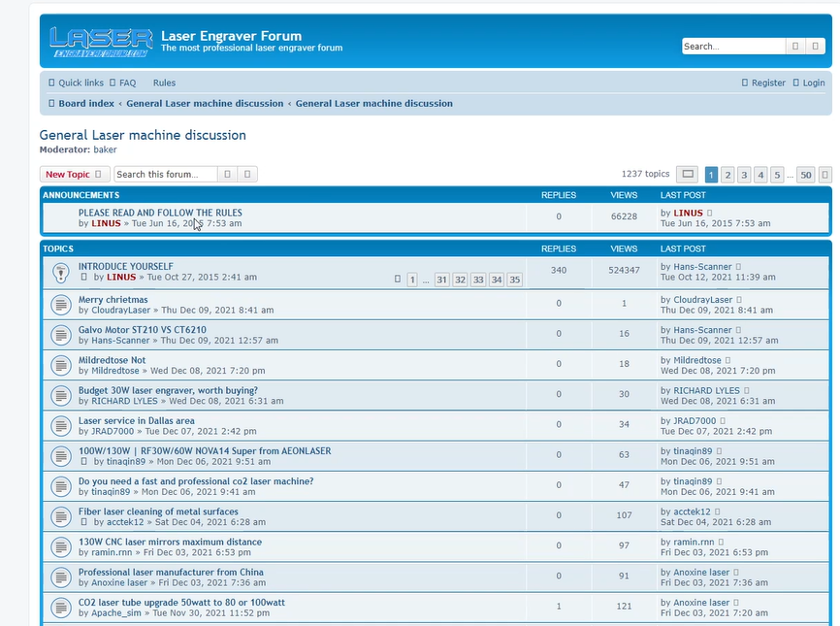840x626 pixels.
Task: Open advanced search gear icon in header
Action: tap(817, 46)
